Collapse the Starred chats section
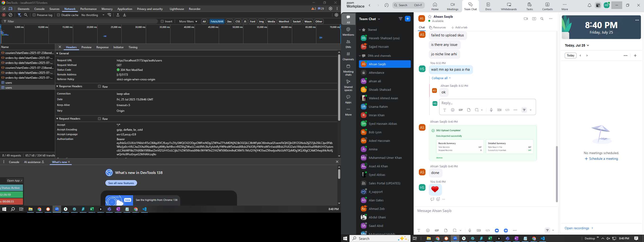Screen dimensions: 644x242 (x=360, y=30)
